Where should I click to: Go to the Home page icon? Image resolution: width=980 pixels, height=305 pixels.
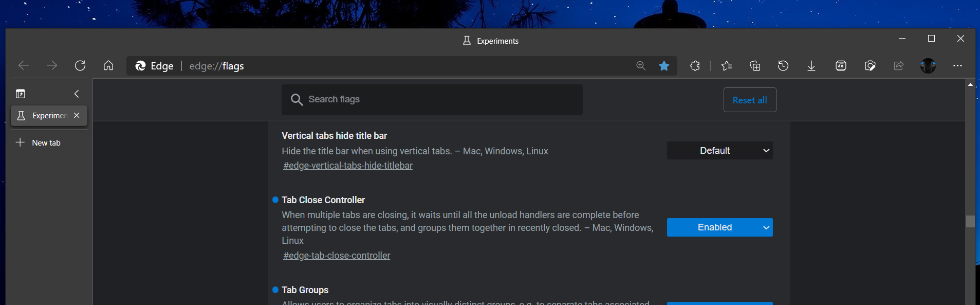click(108, 66)
